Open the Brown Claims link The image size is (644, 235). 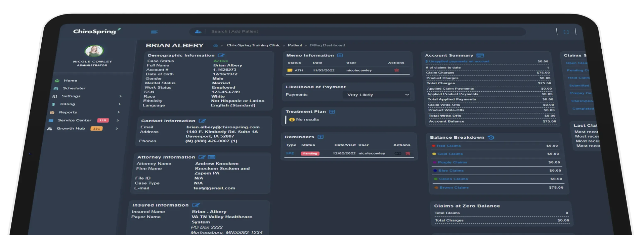point(454,188)
